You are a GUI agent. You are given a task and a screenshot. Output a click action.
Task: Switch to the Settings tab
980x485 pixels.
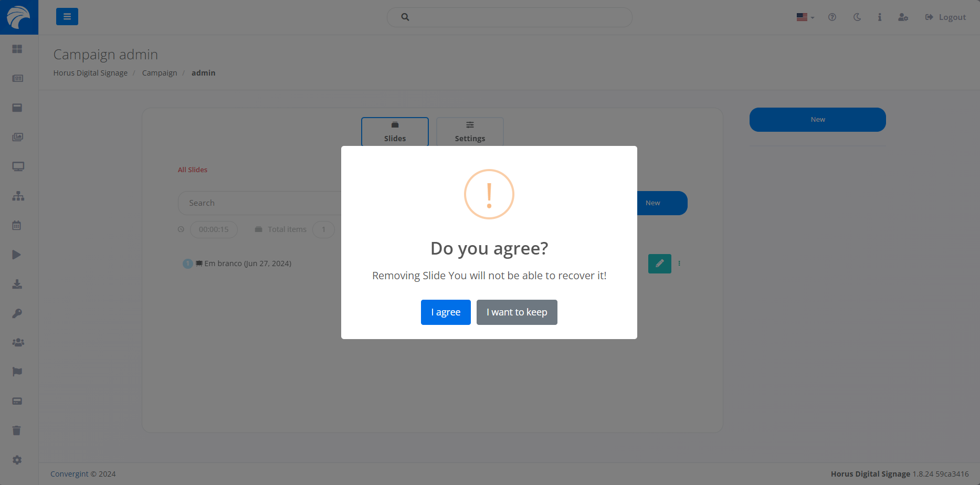coord(470,132)
